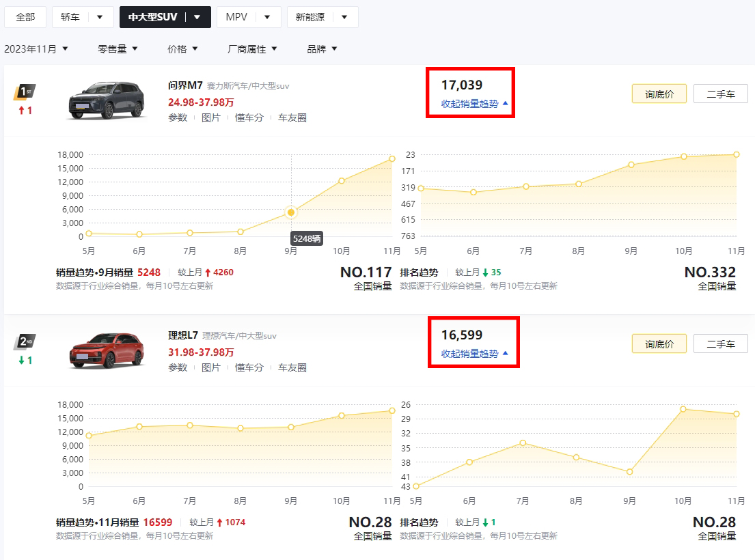The width and height of the screenshot is (755, 560).
Task: Open 图片 for 问界M7
Action: 211,118
